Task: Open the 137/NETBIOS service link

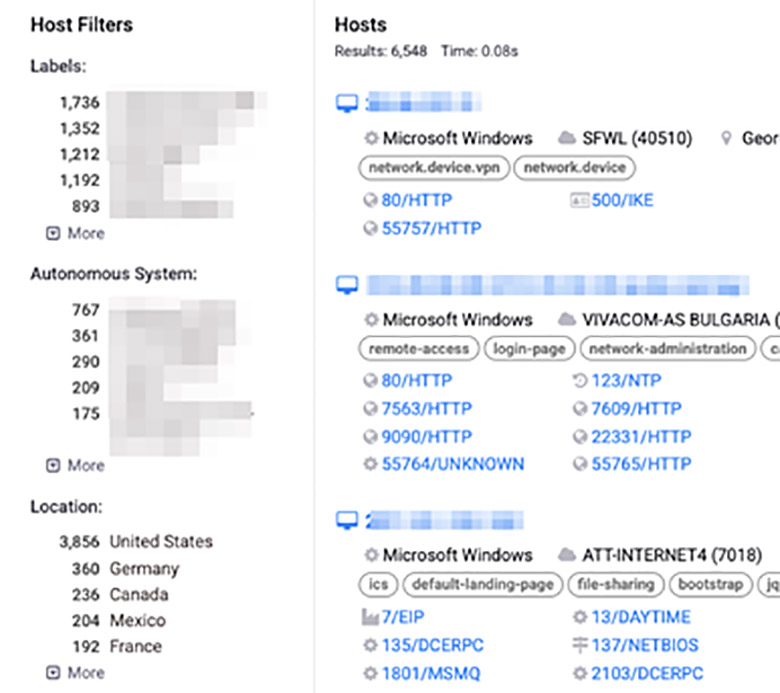Action: [x=644, y=645]
